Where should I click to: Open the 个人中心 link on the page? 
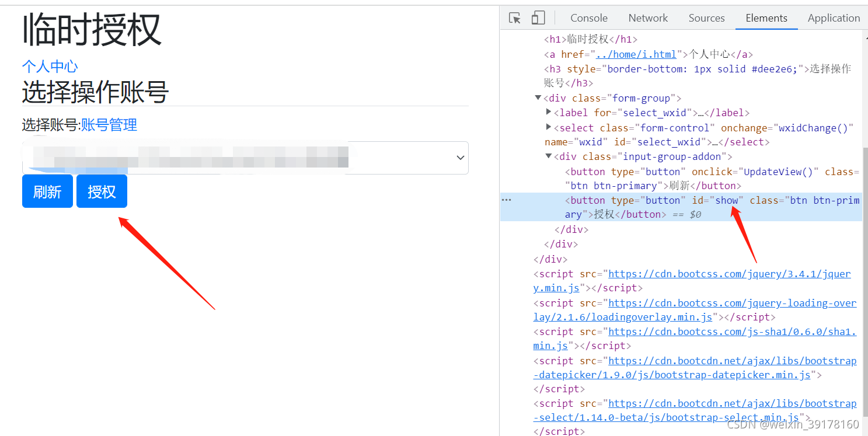[50, 66]
